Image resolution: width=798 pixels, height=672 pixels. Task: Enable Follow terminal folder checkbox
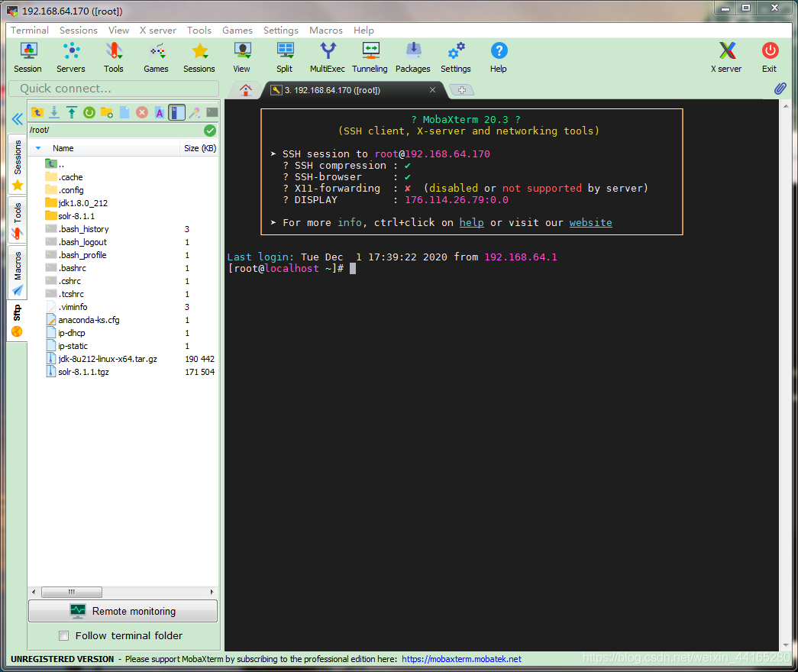pos(63,636)
